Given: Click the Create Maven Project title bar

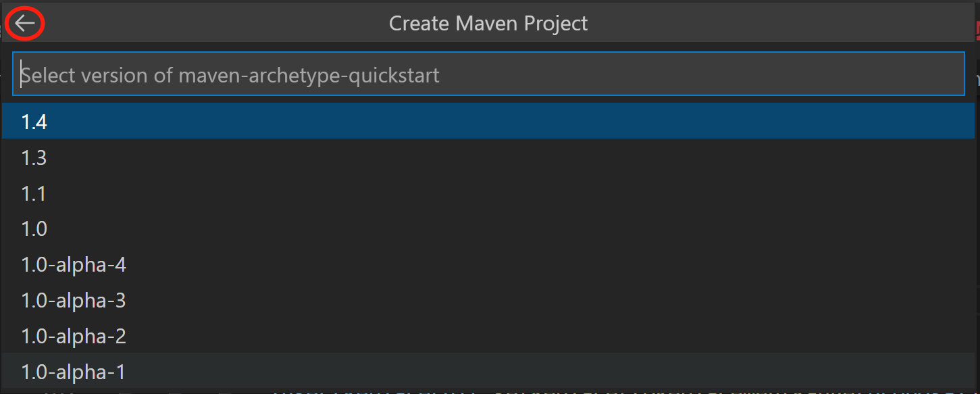Looking at the screenshot, I should (x=488, y=23).
